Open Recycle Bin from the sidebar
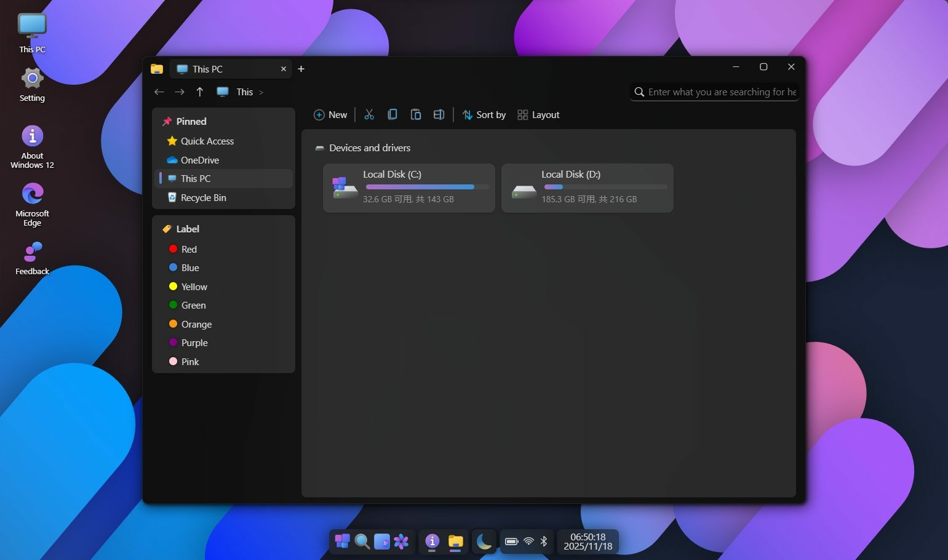The height and width of the screenshot is (560, 948). pyautogui.click(x=203, y=197)
